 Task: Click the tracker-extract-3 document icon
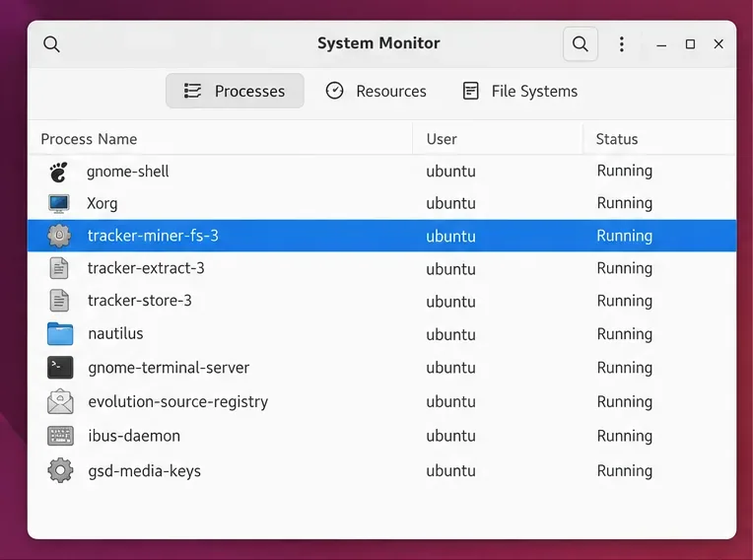tap(59, 268)
